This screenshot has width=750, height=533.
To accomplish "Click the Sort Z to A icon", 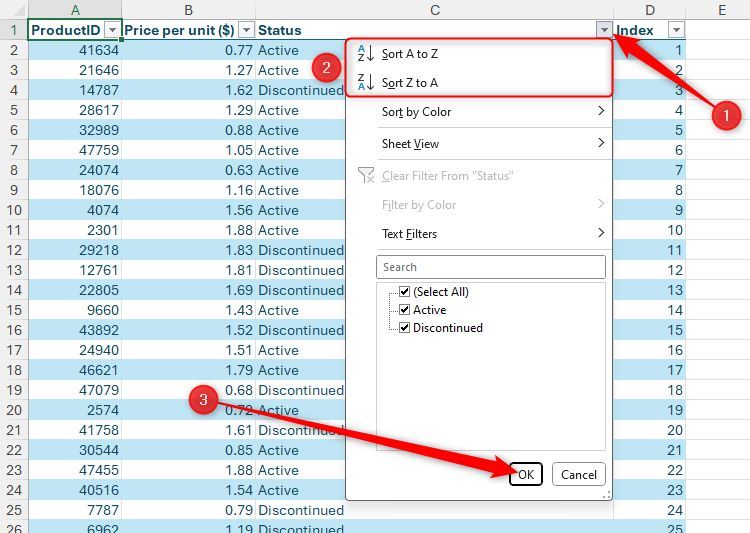I will point(365,82).
